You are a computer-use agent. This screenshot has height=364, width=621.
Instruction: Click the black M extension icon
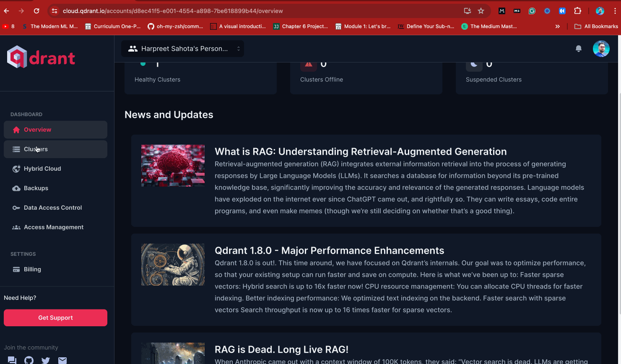(502, 11)
